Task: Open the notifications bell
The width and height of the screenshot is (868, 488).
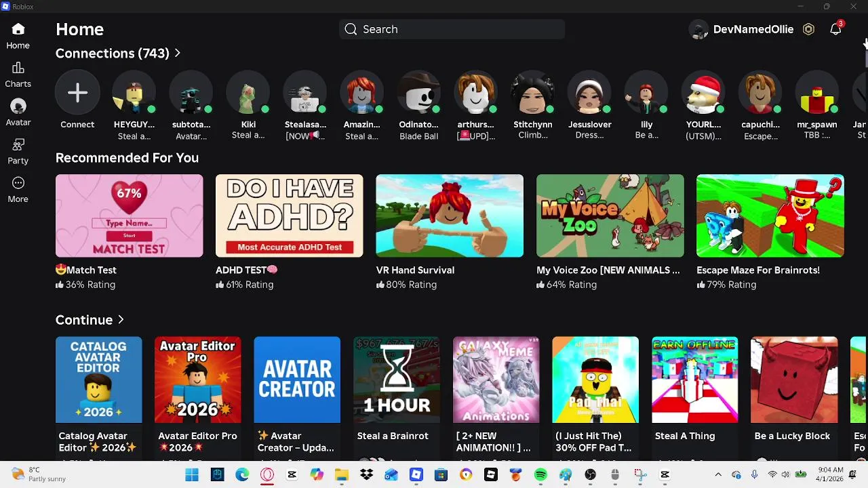Action: click(835, 29)
